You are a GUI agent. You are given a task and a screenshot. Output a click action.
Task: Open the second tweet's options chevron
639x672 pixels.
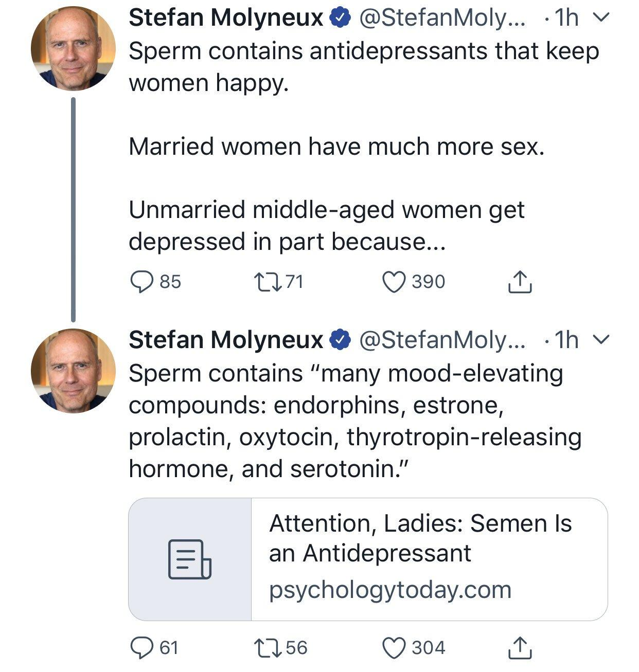[601, 340]
